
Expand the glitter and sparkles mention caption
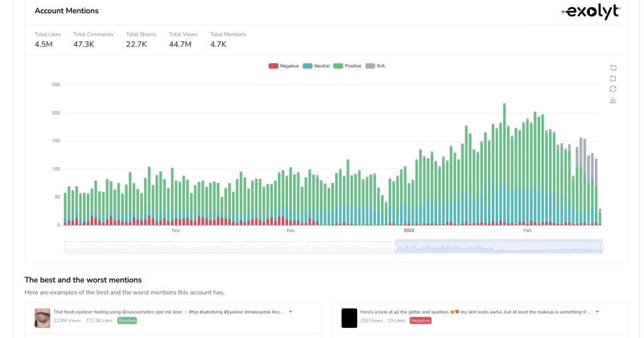597,312
